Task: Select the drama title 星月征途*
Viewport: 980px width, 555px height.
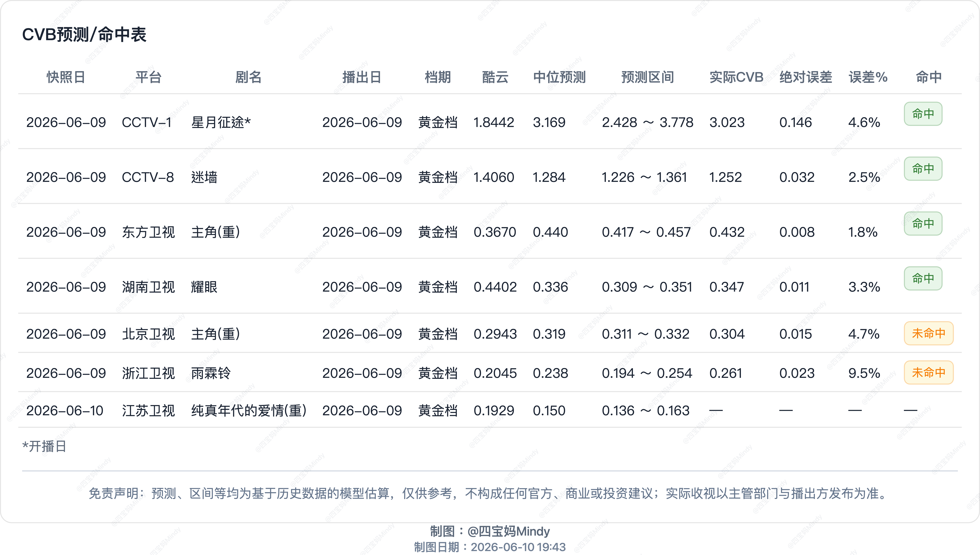Action: (221, 122)
